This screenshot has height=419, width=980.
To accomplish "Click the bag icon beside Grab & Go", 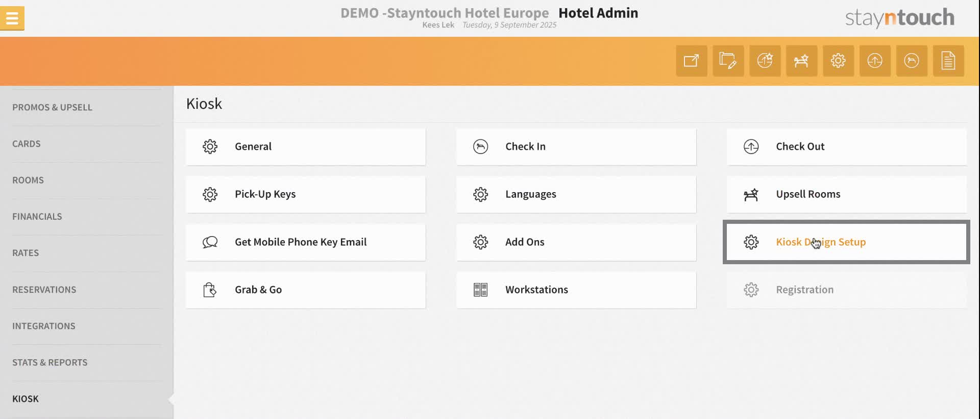I will (210, 290).
